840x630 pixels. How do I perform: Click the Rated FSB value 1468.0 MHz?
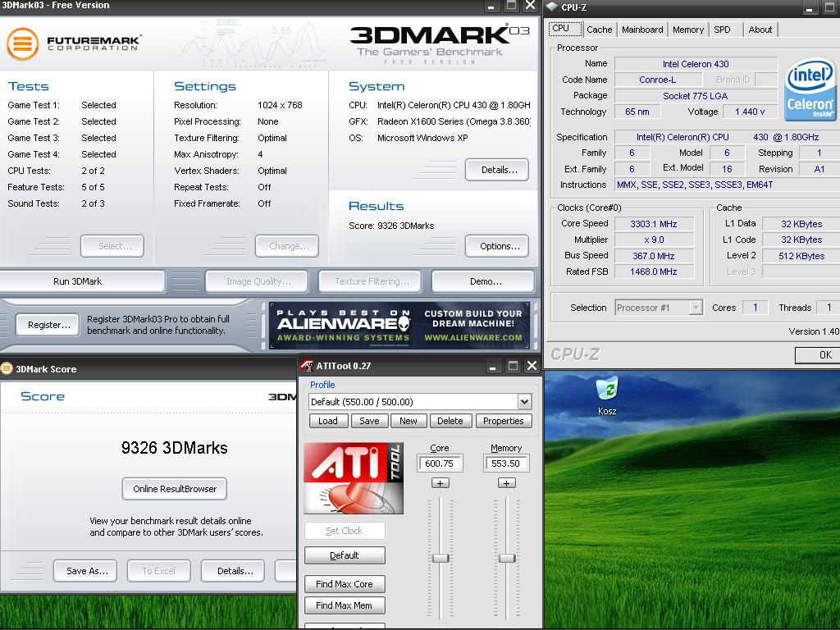click(654, 272)
